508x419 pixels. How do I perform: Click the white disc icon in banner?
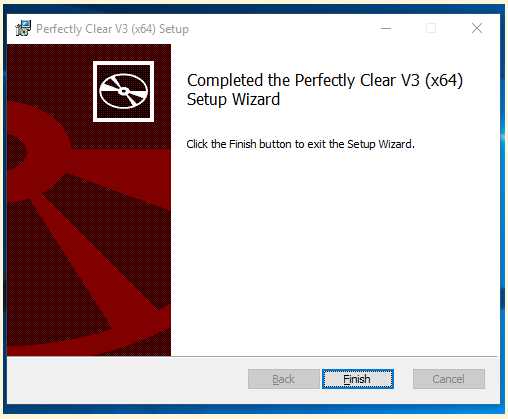pyautogui.click(x=123, y=91)
